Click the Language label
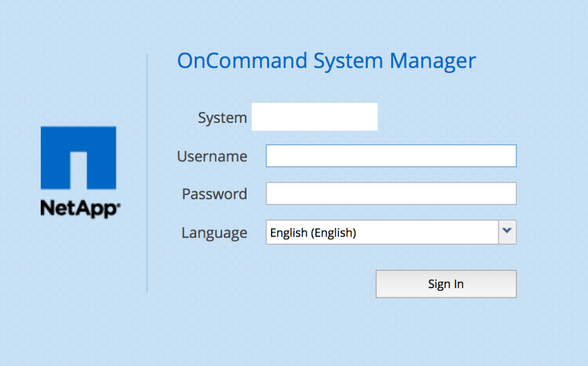Screen dimensions: 588x366 [x=214, y=233]
